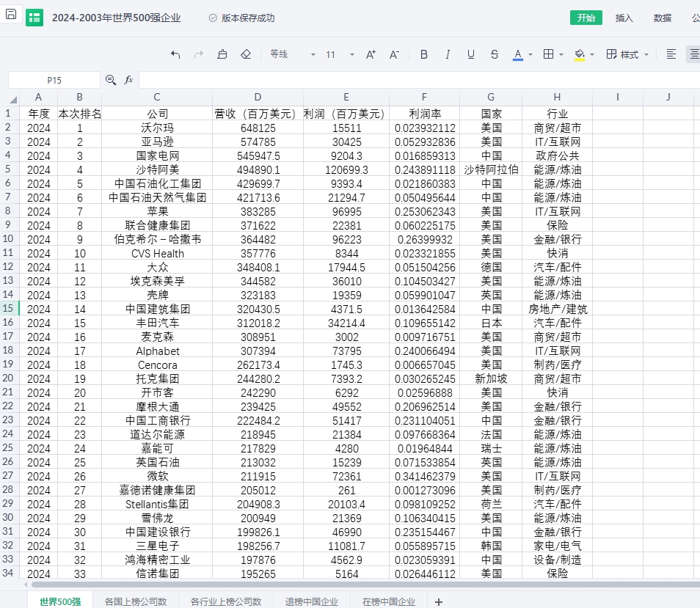Screen dimensions: 700x608
Task: Select row header 15
Action: point(8,308)
